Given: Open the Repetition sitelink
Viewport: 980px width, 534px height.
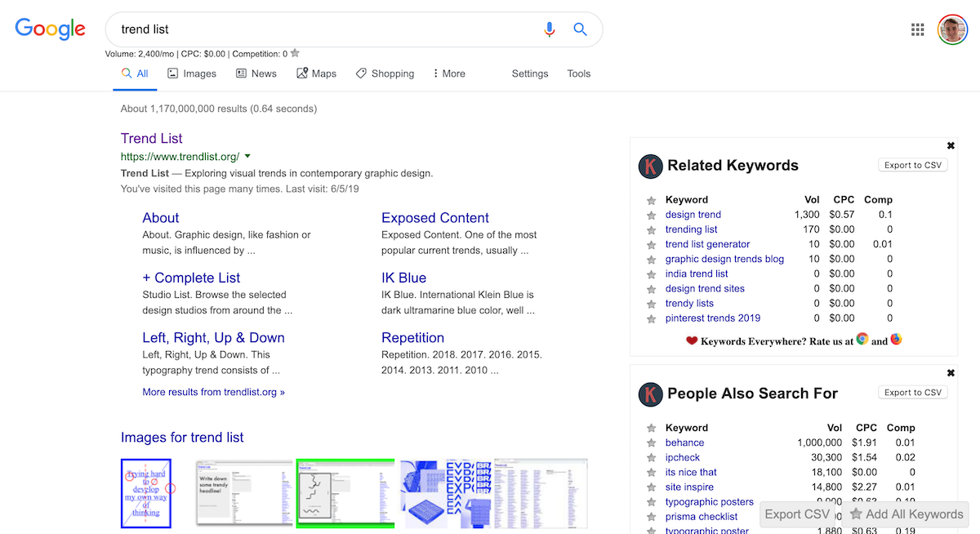Looking at the screenshot, I should (x=412, y=338).
